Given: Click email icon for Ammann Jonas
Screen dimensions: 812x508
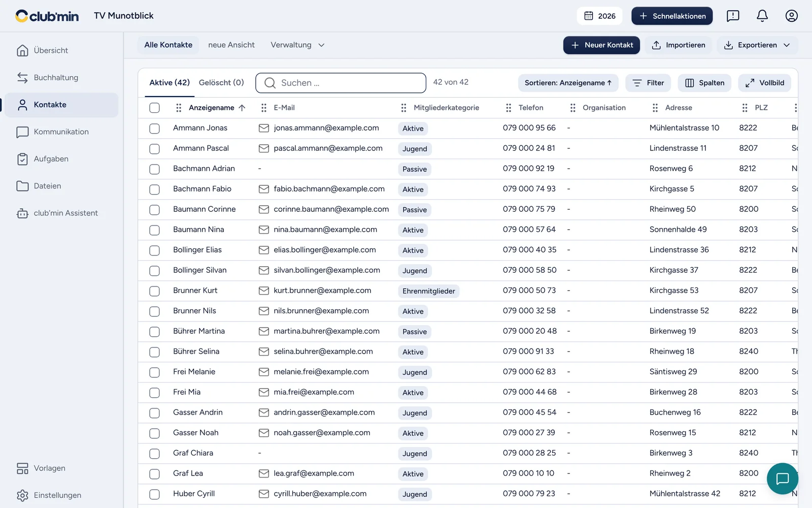Looking at the screenshot, I should 264,128.
